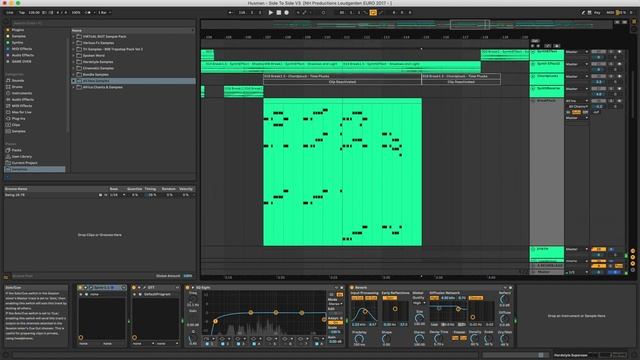Image resolution: width=640 pixels, height=360 pixels.
Task: Adjust the Reverb Predelay knob
Action: point(359,339)
